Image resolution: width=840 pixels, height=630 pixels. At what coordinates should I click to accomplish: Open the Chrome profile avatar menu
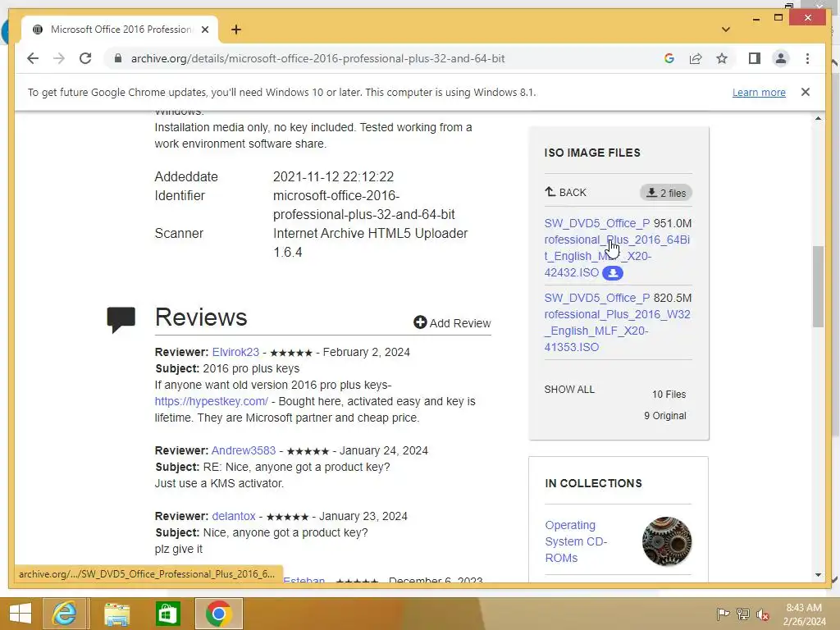point(781,58)
